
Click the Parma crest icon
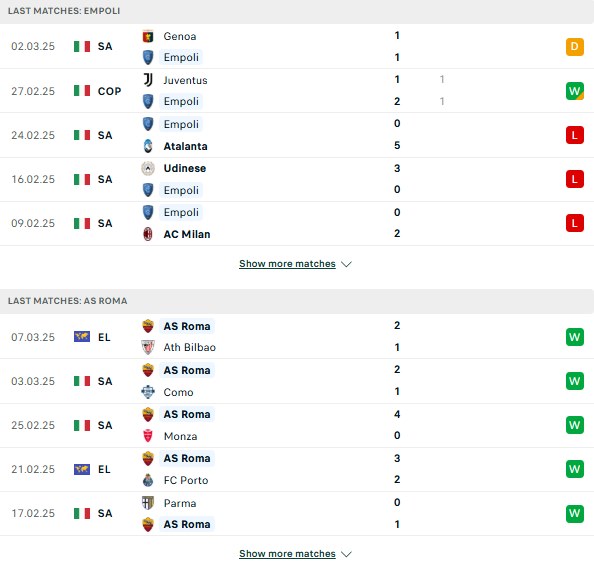148,503
